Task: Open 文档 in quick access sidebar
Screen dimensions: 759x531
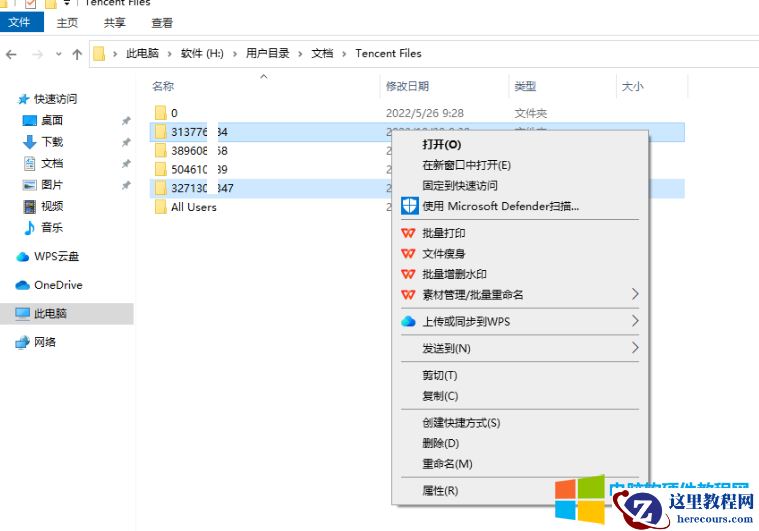Action: [x=52, y=163]
